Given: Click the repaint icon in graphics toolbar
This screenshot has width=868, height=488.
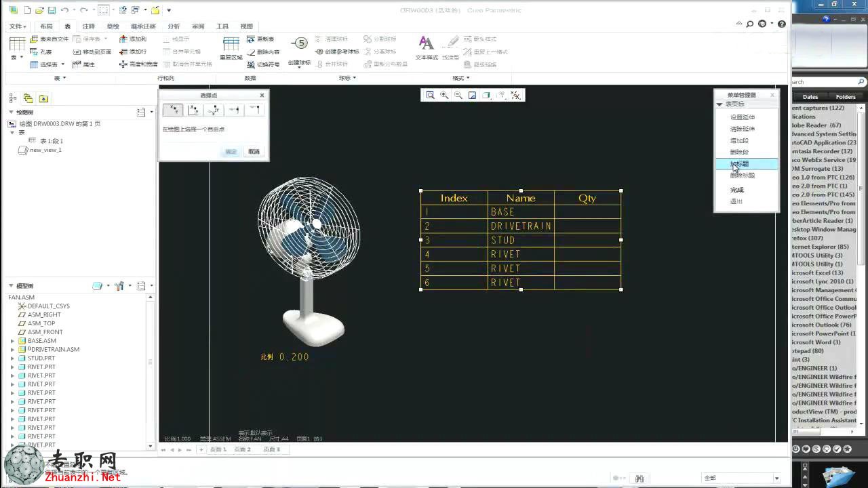Looking at the screenshot, I should point(473,96).
